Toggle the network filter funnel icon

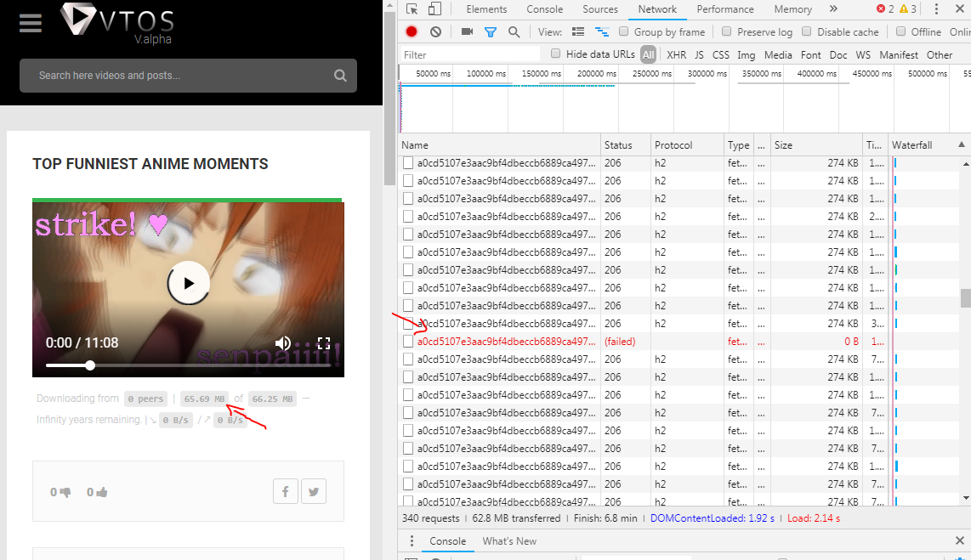tap(491, 31)
